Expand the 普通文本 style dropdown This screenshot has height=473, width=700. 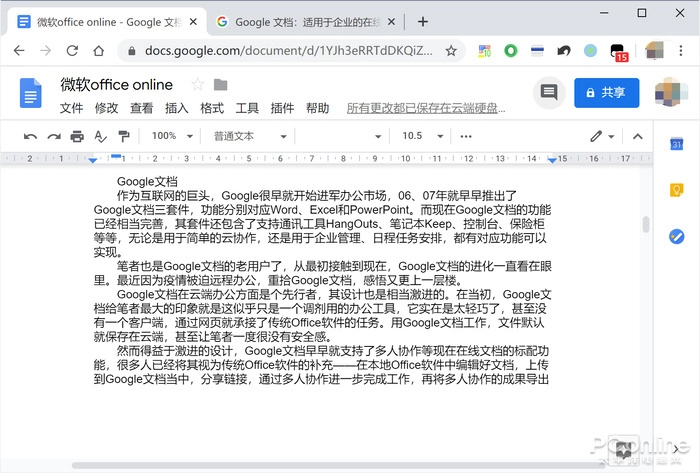(249, 136)
